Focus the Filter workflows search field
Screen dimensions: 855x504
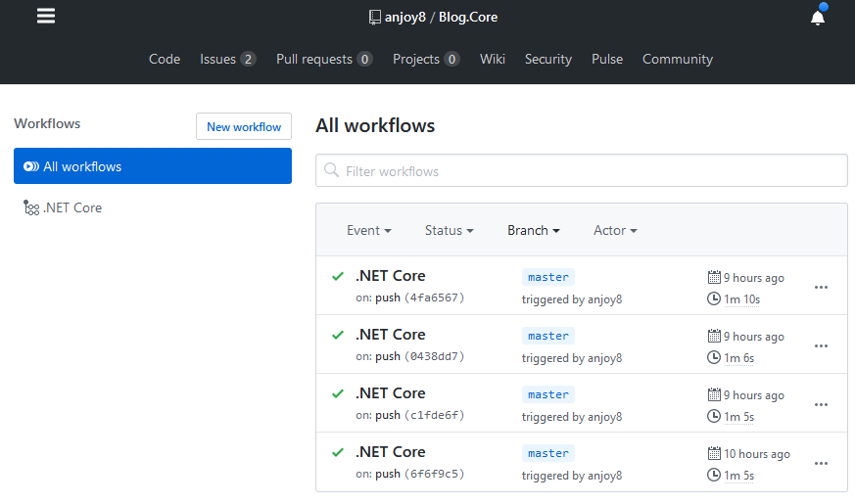tap(582, 170)
